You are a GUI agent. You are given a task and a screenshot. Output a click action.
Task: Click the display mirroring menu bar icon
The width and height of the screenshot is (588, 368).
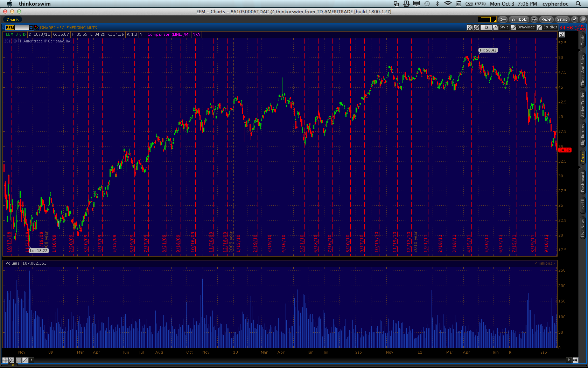pyautogui.click(x=416, y=4)
